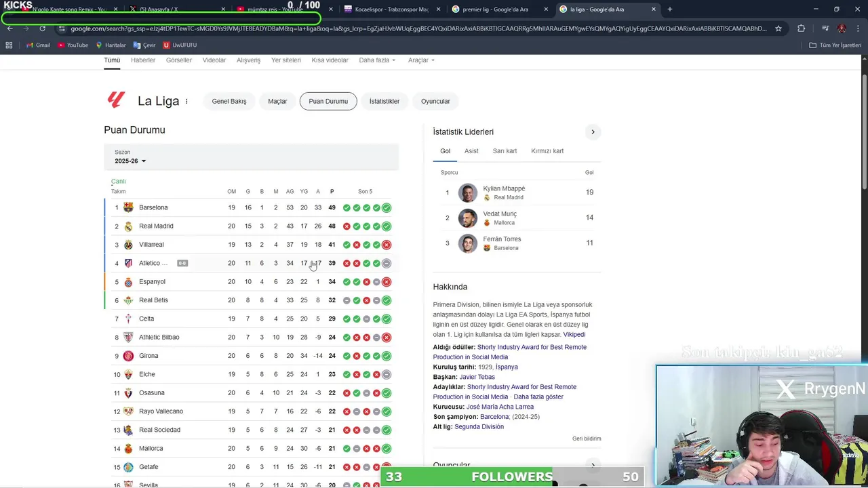Select the Maçlar chip

click(x=277, y=101)
